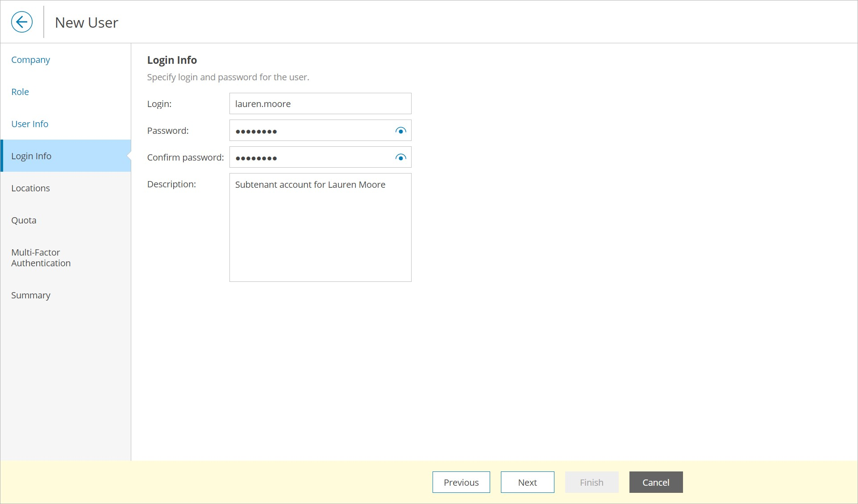Open the Locations step
This screenshot has height=504, width=858.
coord(30,188)
